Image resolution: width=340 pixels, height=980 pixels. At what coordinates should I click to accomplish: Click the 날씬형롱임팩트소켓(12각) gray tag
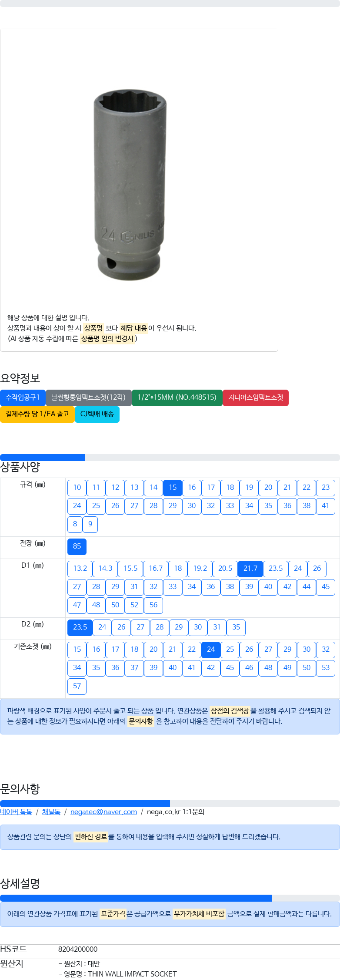coord(89,397)
